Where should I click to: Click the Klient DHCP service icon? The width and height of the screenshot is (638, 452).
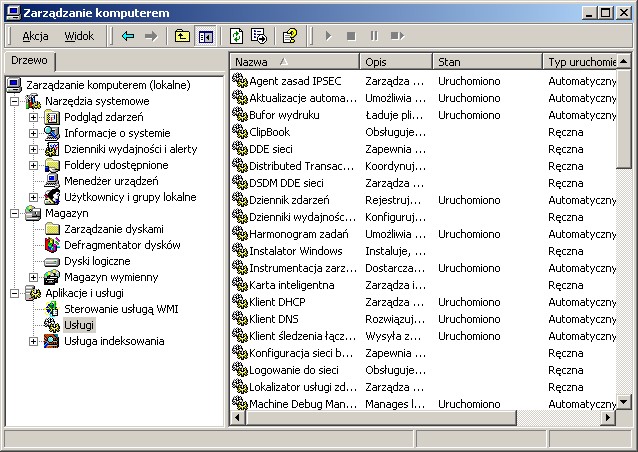[x=240, y=301]
